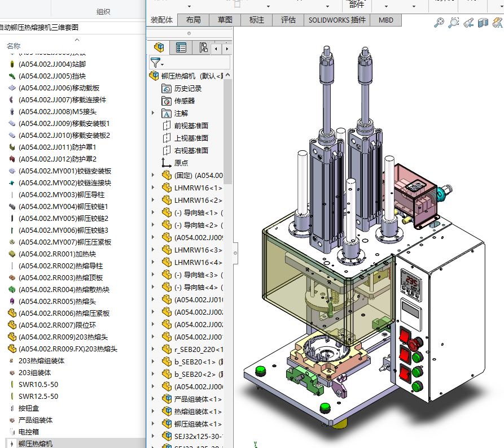Click the 名称 column header

pos(14,46)
